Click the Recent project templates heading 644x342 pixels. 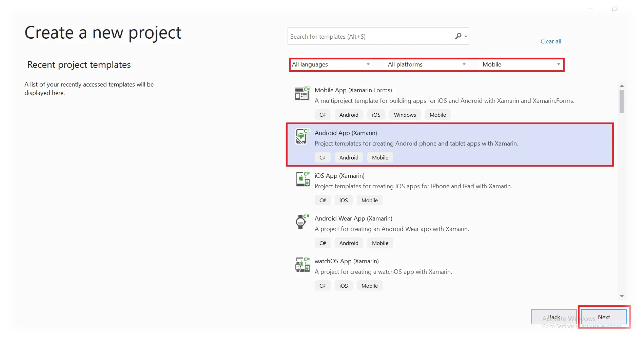pyautogui.click(x=79, y=65)
